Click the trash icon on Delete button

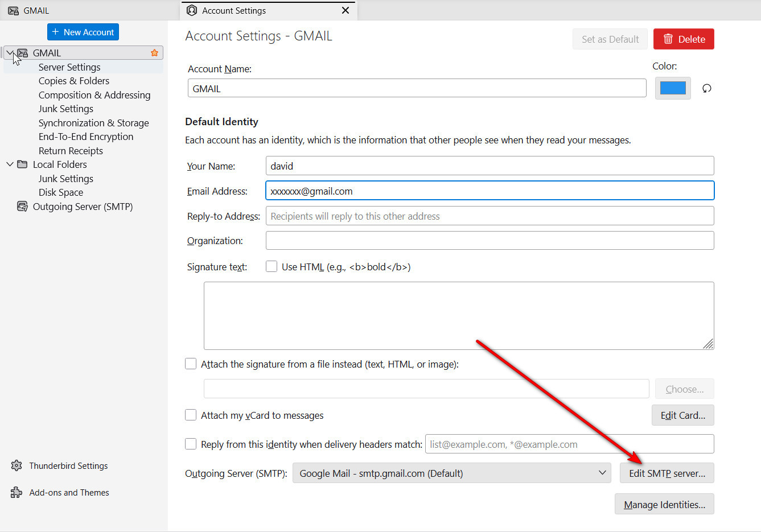pos(668,39)
